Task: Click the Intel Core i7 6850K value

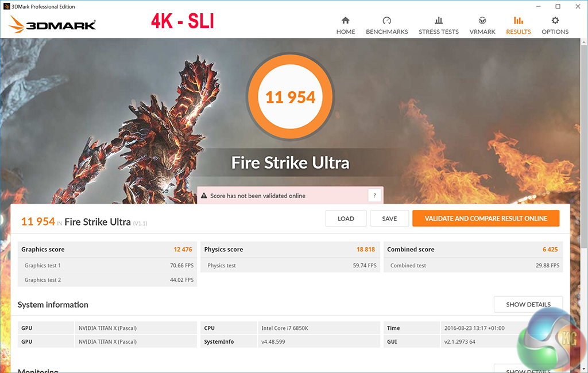Action: 285,328
